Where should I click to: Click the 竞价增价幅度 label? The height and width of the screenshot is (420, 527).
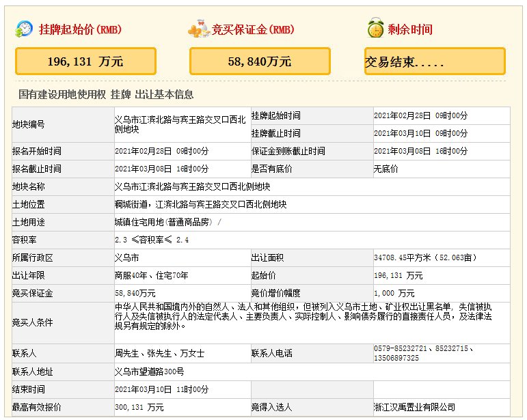(276, 294)
